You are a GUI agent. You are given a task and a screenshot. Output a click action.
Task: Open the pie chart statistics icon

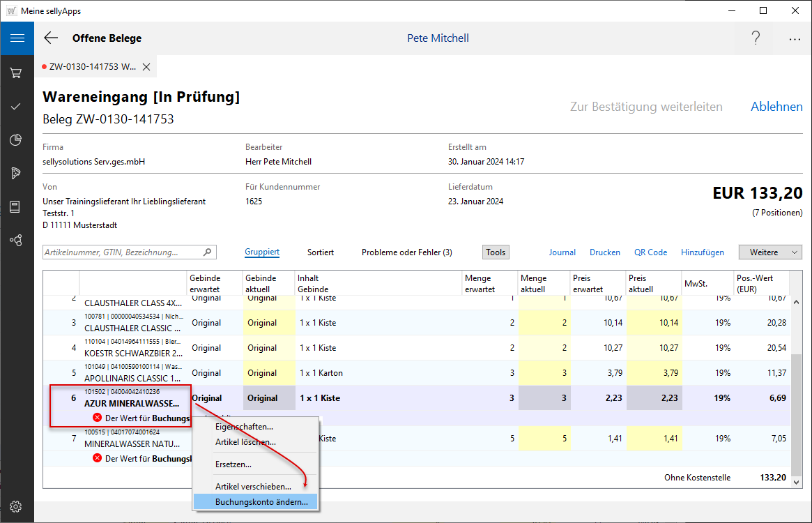(17, 140)
